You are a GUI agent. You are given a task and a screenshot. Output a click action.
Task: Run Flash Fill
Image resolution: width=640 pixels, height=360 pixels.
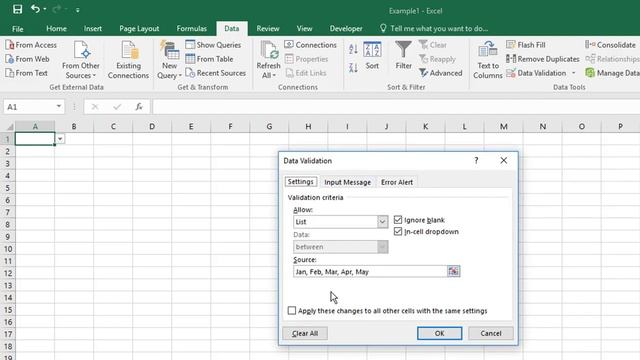(526, 45)
